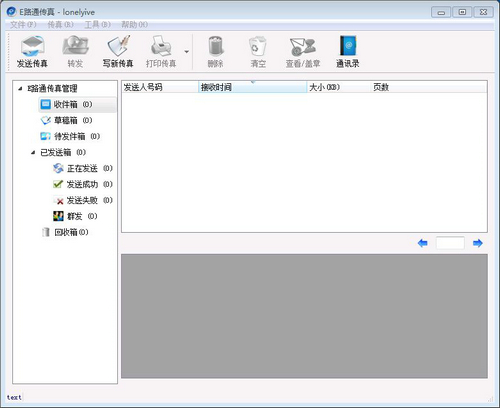Click the green check icon for 发送成功

pyautogui.click(x=58, y=184)
